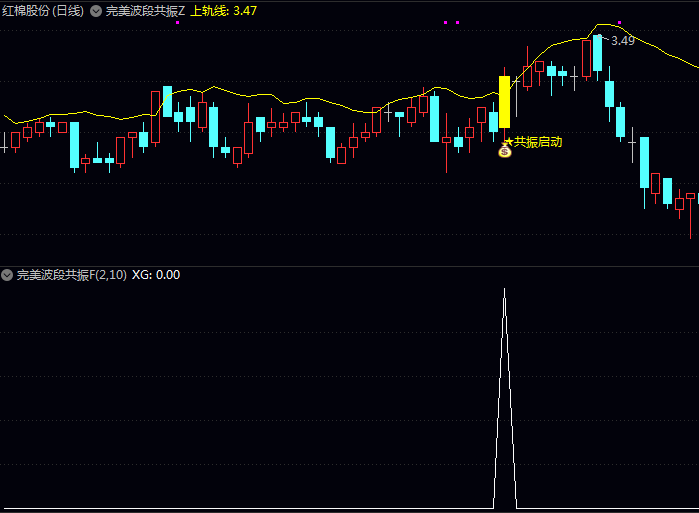Click the white XG signal spike peak
Image resolution: width=699 pixels, height=513 pixels.
[505, 290]
